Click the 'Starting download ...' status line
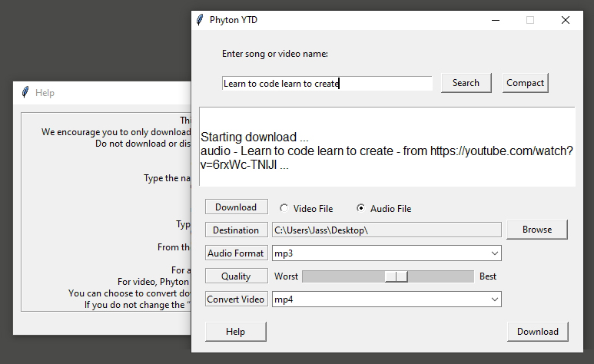This screenshot has height=364, width=594. (x=254, y=137)
